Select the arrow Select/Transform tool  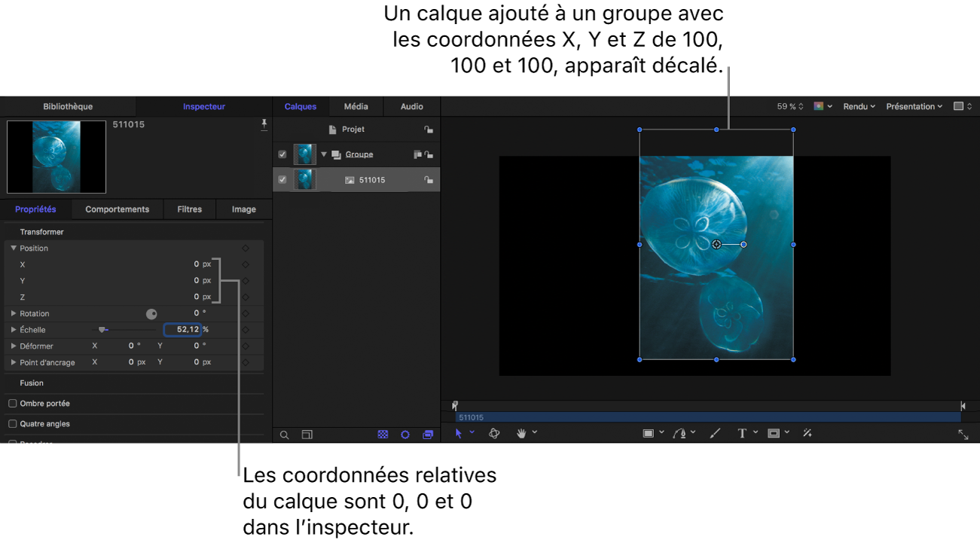pyautogui.click(x=458, y=434)
